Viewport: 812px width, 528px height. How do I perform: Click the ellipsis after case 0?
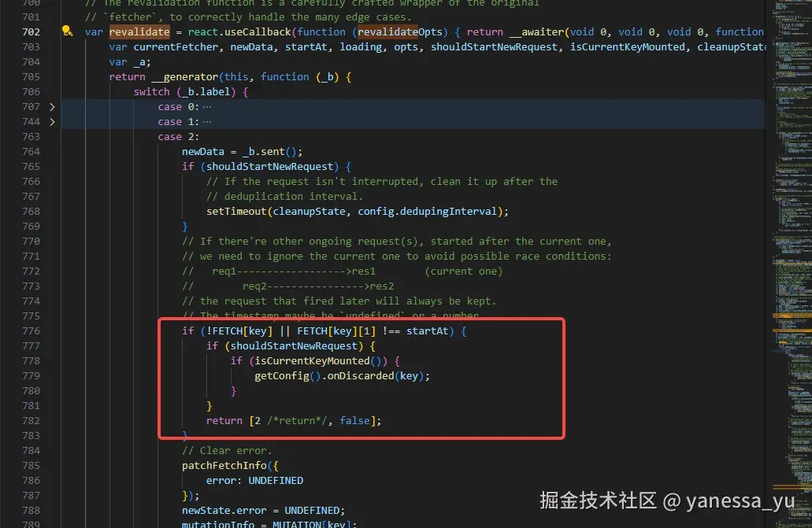point(207,107)
